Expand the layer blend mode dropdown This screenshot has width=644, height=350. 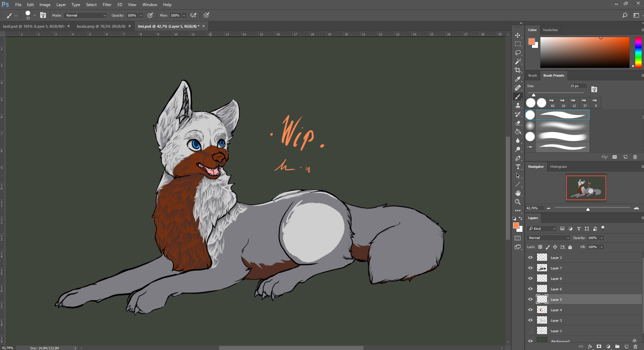548,238
